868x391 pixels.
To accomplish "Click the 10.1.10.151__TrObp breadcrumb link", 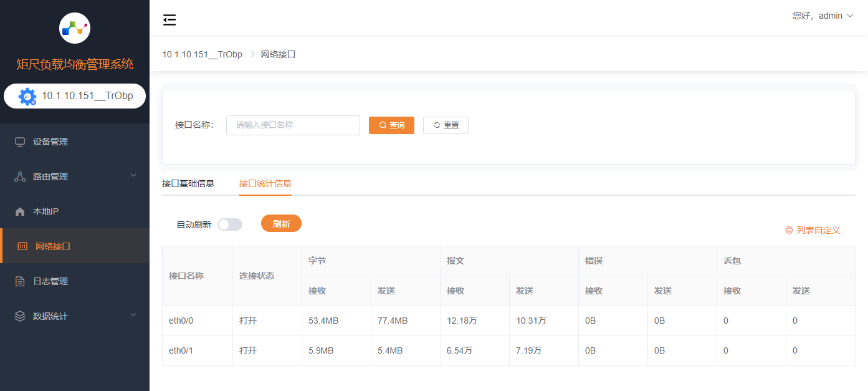I will coord(203,54).
